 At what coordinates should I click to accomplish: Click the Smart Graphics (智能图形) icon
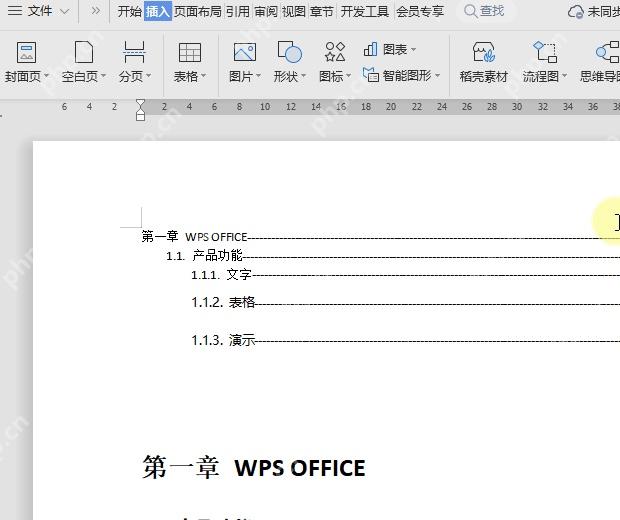pos(371,74)
